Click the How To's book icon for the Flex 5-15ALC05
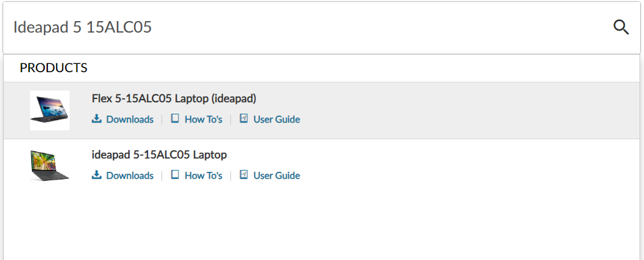 176,119
